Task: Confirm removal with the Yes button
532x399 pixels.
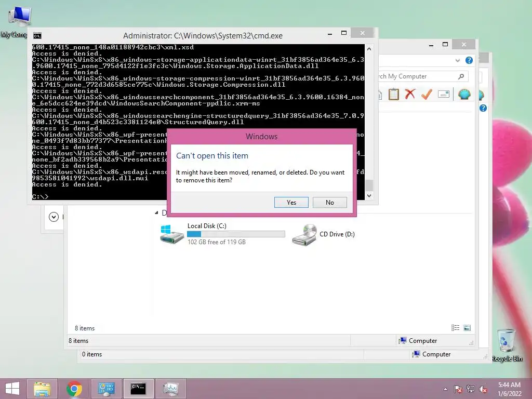Action: pos(291,203)
